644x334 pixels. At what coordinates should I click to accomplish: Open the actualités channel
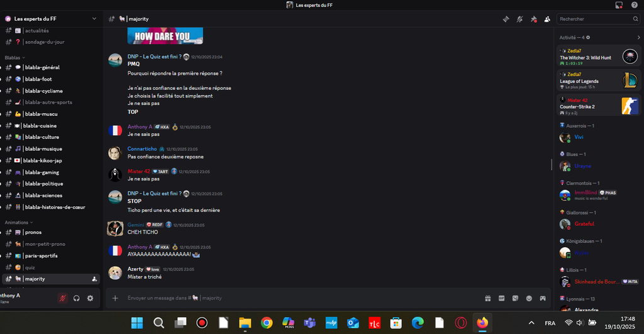[x=51, y=30]
